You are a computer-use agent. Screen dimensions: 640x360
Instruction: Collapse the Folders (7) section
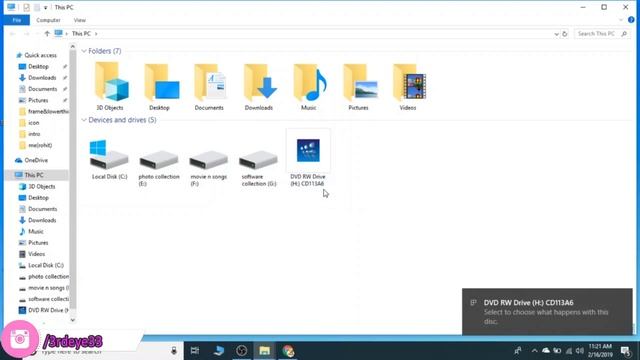coord(84,51)
